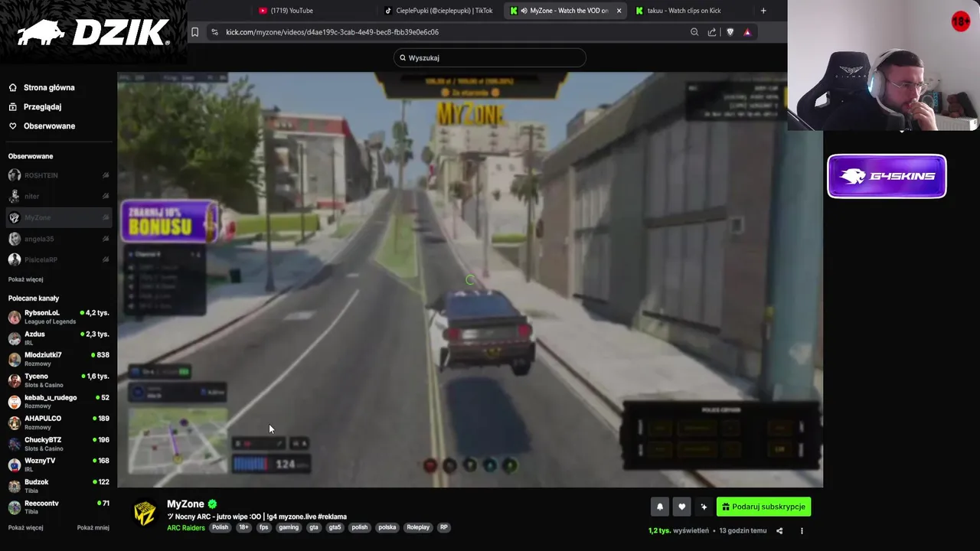Open recommended channel kebab_u_rudego
Image resolution: width=980 pixels, height=551 pixels.
pos(59,401)
